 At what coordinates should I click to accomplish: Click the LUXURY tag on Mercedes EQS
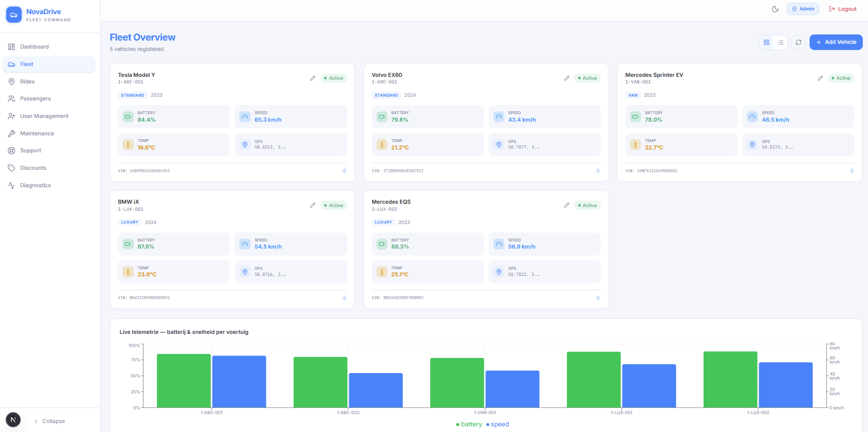pyautogui.click(x=384, y=222)
